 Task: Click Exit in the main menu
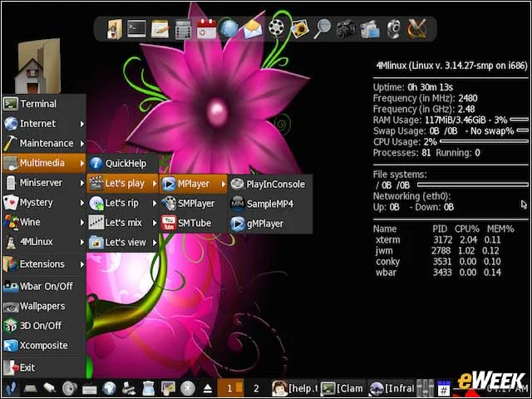point(43,367)
